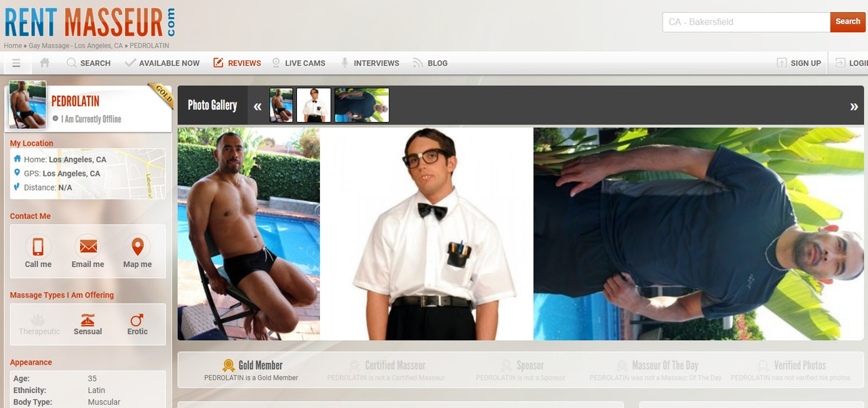868x408 pixels.
Task: Click the Call me phone icon
Action: pos(38,246)
